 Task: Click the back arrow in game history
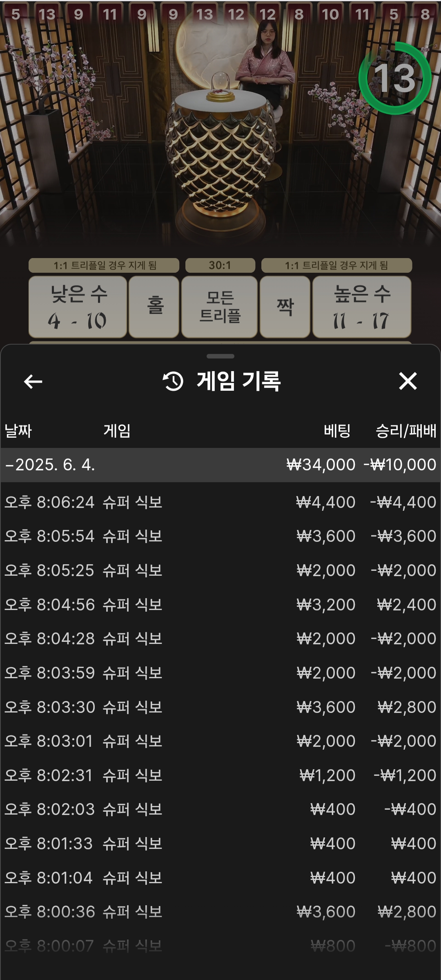pos(33,382)
